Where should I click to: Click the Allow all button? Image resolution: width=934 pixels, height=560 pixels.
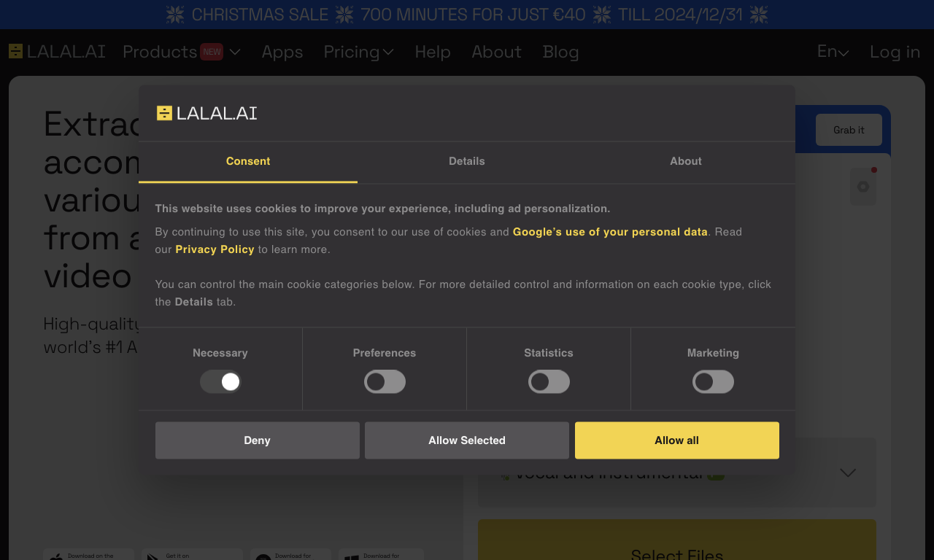[x=677, y=440]
